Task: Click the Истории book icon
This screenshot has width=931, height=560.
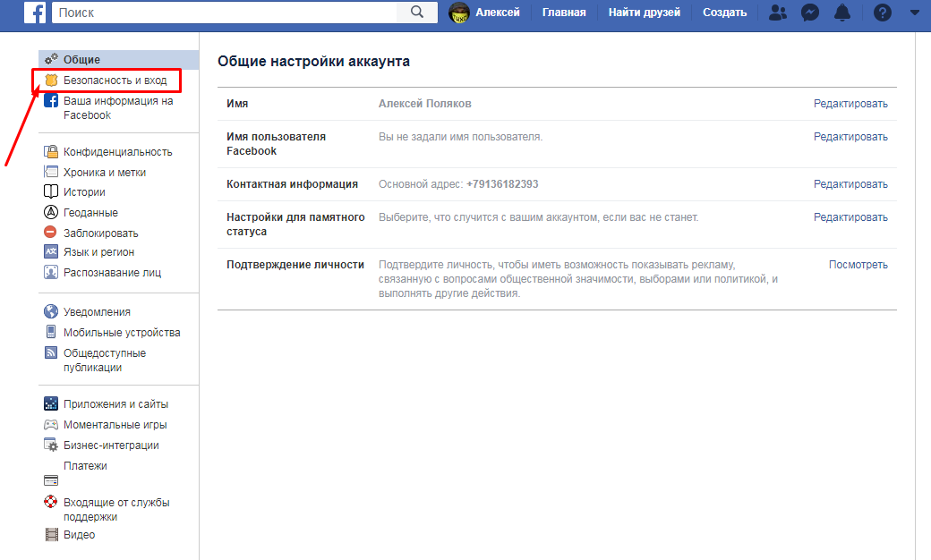Action: pyautogui.click(x=51, y=191)
